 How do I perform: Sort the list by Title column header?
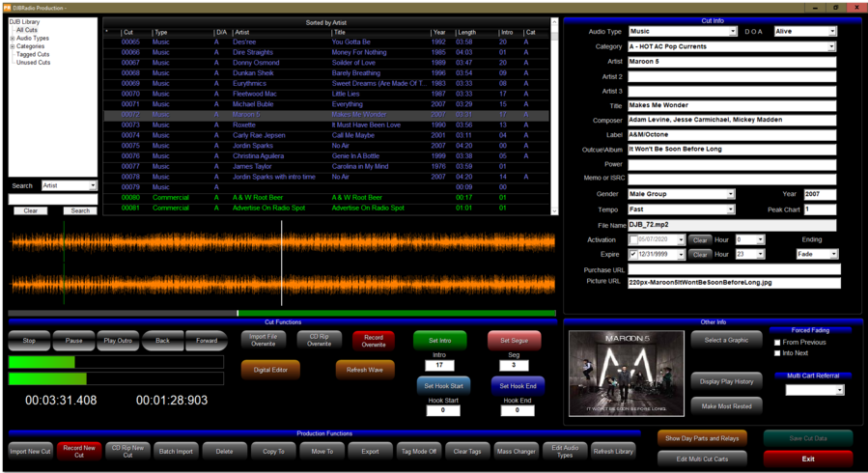[x=380, y=33]
